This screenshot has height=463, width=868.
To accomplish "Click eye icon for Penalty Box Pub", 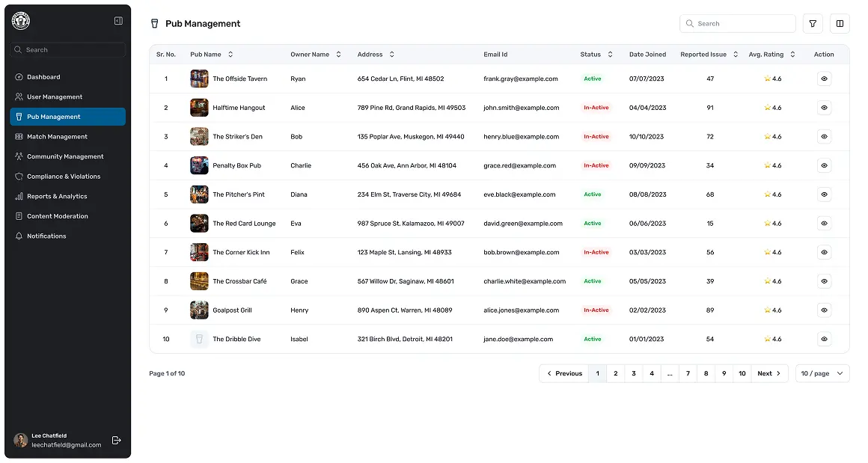I will tap(824, 165).
